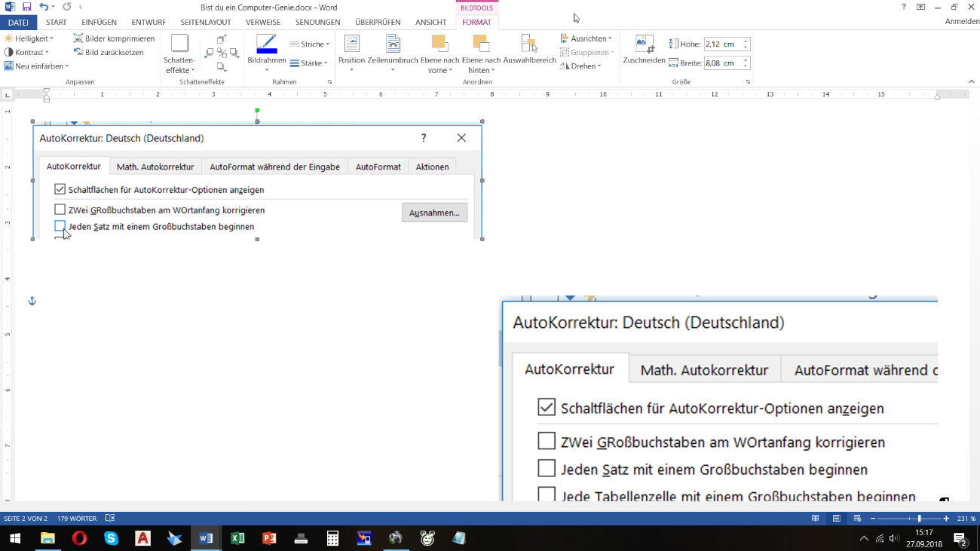
Task: Open the DATEI file menu
Action: coord(18,23)
